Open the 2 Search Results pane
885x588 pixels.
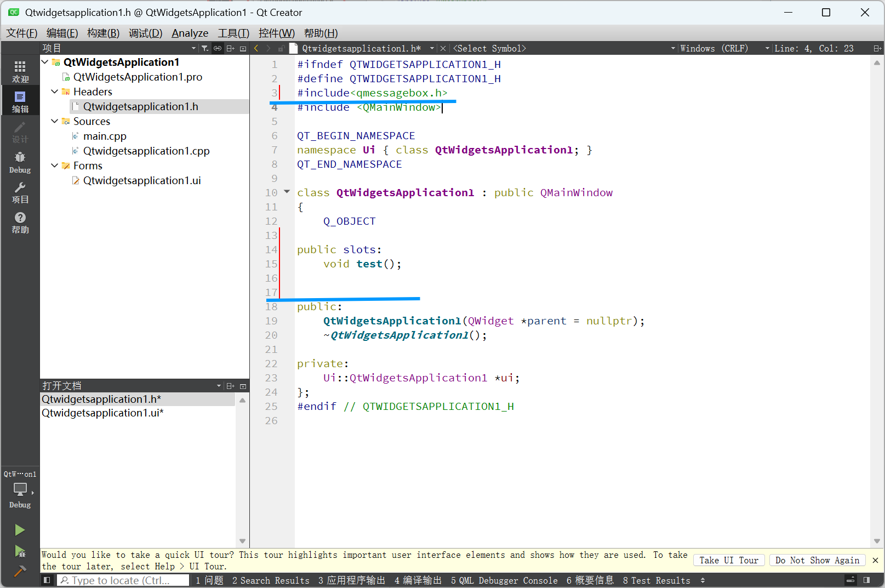271,580
